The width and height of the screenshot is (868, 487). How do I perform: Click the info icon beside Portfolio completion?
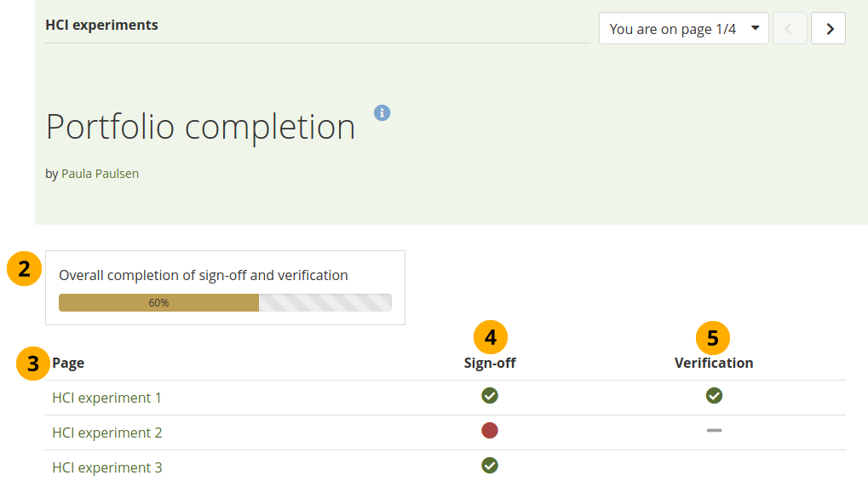[x=382, y=112]
